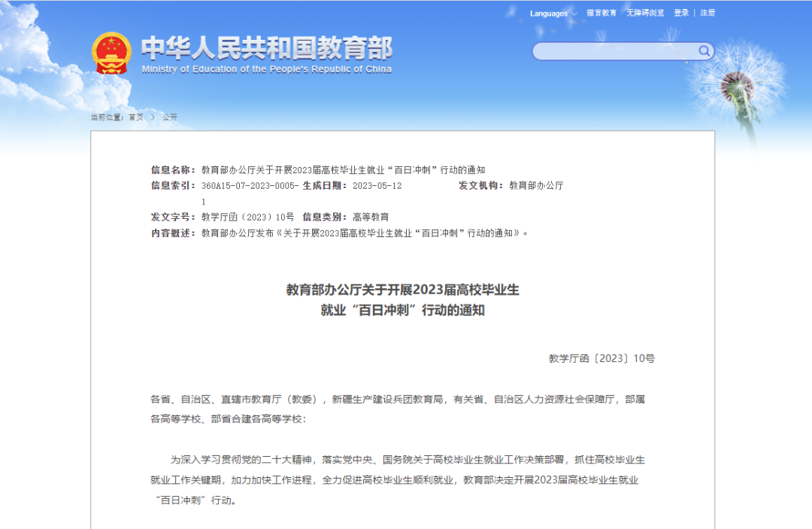Image resolution: width=812 pixels, height=529 pixels.
Task: Click 信息类别 value 高等教育
Action: tap(371, 217)
